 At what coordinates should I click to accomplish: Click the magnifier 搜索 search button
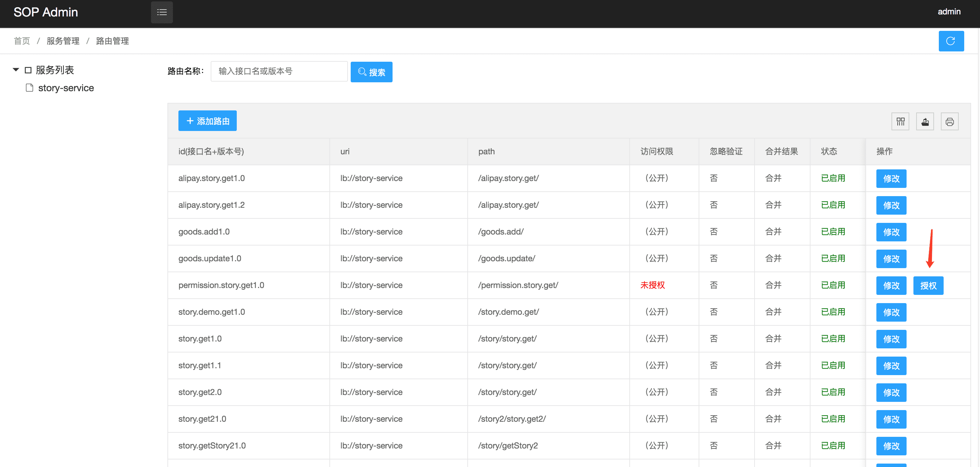pos(371,72)
